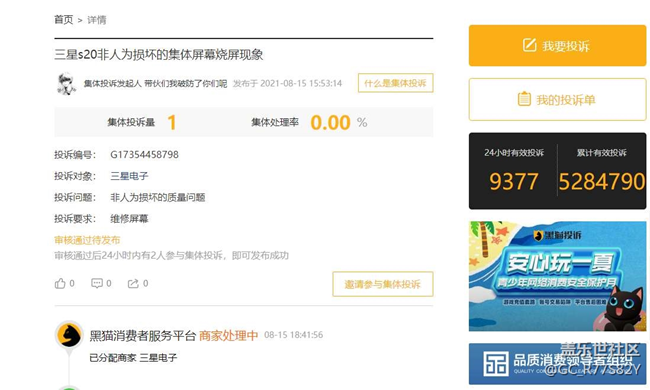The image size is (650, 390).
Task: Click 已分配商家 三星电子 message
Action: pyautogui.click(x=133, y=358)
